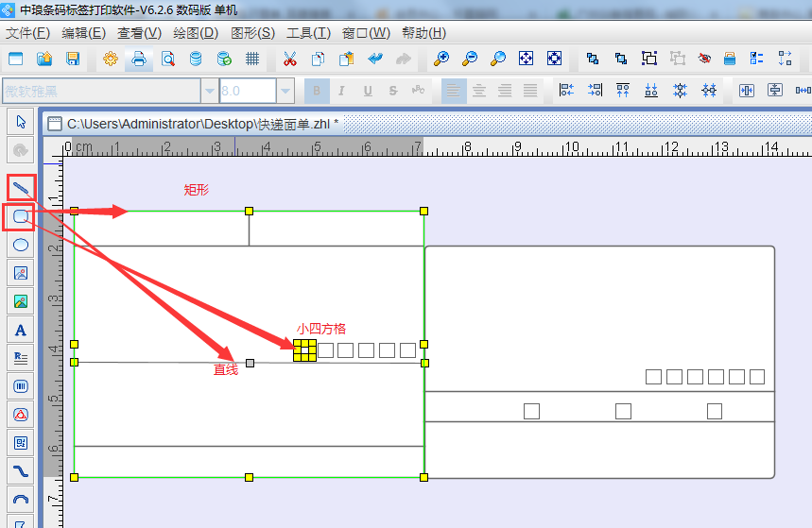Select the ellipse drawing tool
The image size is (812, 528).
point(21,245)
